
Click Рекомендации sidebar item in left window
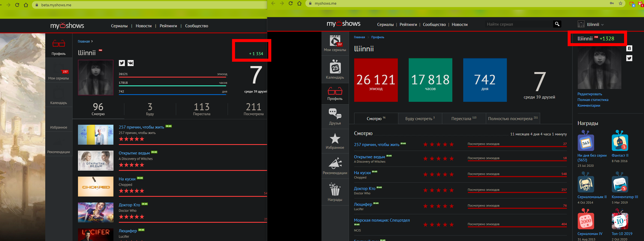59,144
